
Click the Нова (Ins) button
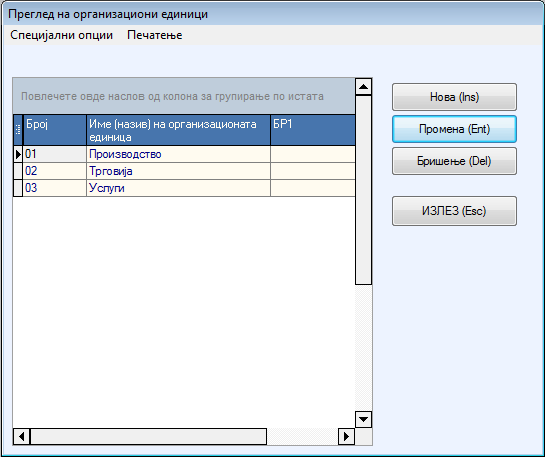point(454,97)
